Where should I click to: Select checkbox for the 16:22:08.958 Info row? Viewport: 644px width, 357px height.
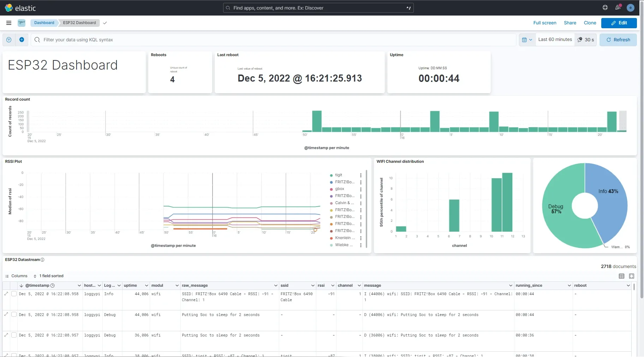click(x=14, y=294)
